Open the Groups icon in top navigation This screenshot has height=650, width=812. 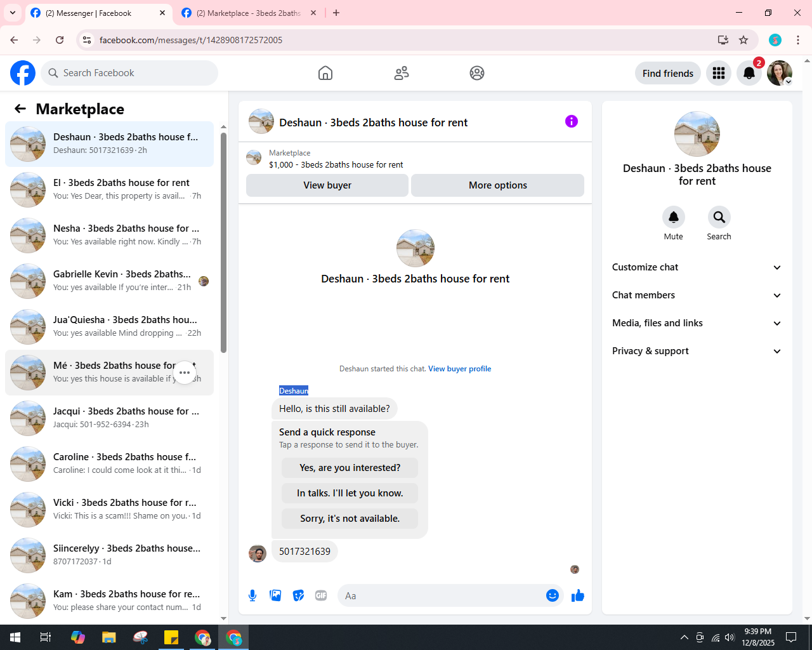coord(477,73)
